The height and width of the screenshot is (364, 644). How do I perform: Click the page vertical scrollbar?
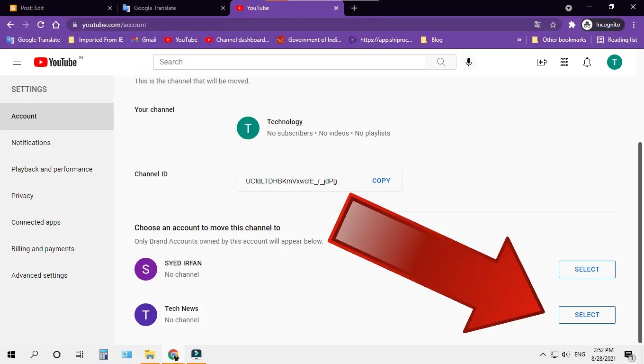pos(640,242)
